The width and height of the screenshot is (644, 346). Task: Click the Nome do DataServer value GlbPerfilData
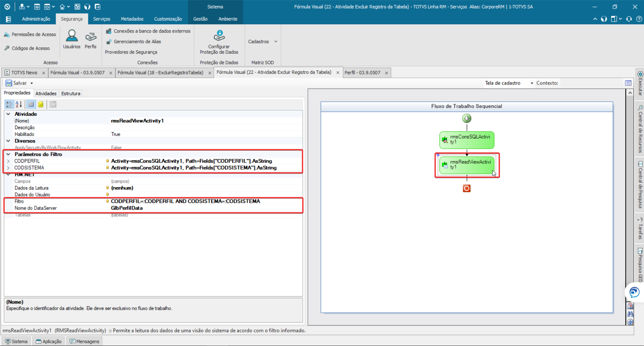(127, 208)
